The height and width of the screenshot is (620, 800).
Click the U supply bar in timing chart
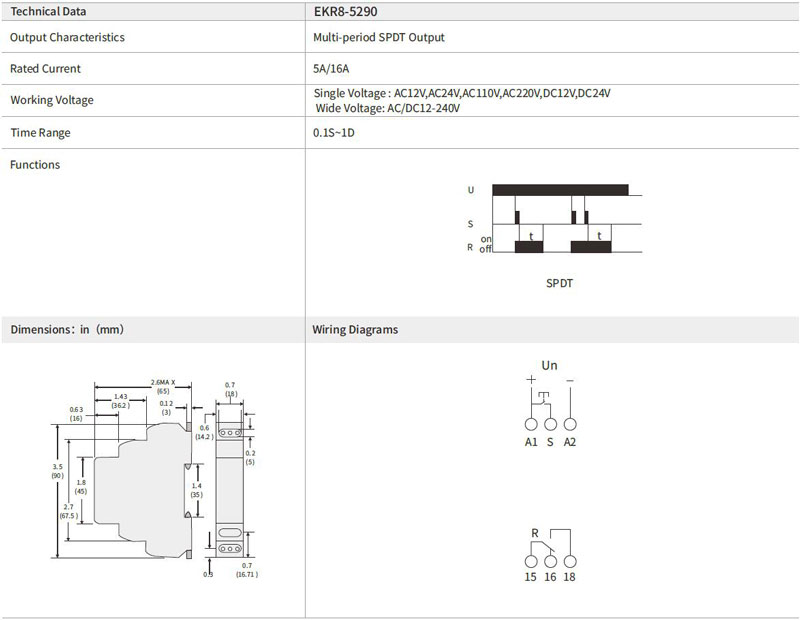click(560, 189)
